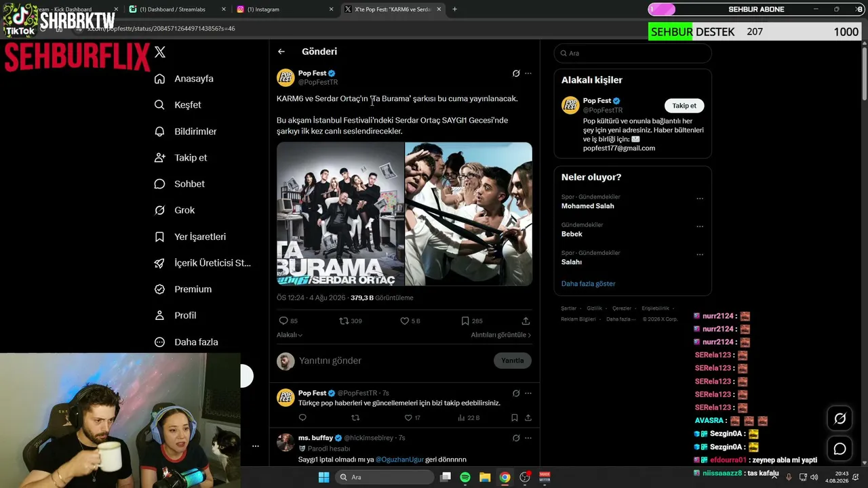This screenshot has width=868, height=488.
Task: Open the Windows Start menu
Action: pyautogui.click(x=324, y=477)
